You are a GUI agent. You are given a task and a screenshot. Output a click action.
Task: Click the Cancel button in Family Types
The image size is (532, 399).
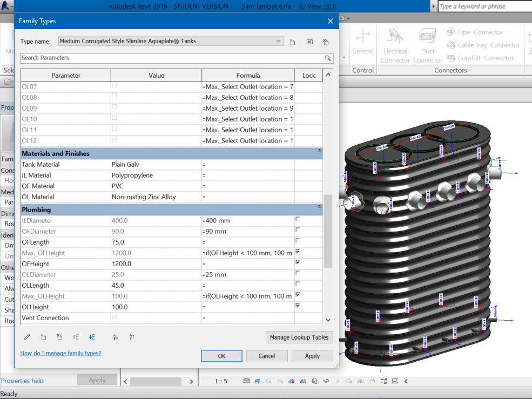267,356
